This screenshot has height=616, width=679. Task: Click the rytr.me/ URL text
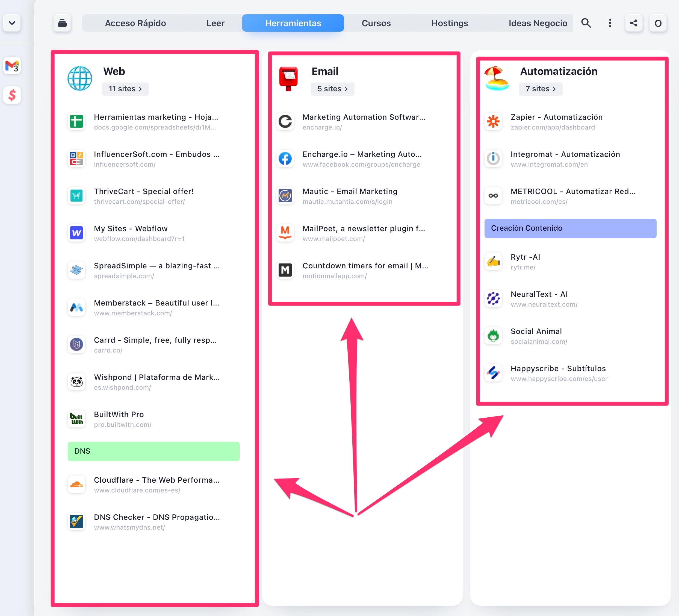[x=523, y=267]
